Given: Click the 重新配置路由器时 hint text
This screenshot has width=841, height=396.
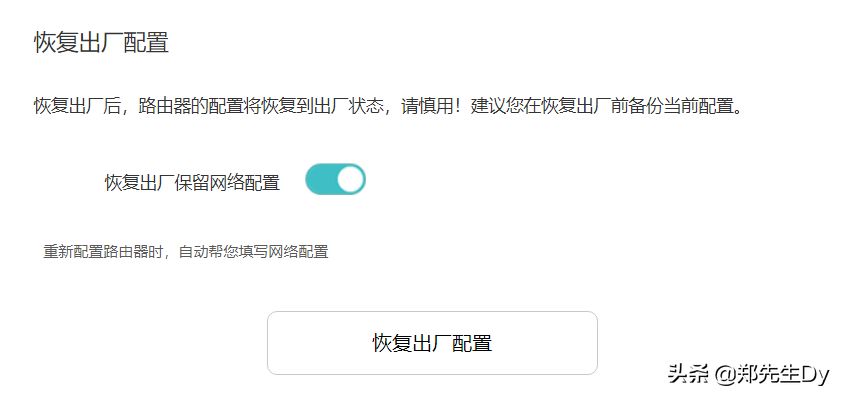Looking at the screenshot, I should click(x=102, y=252).
